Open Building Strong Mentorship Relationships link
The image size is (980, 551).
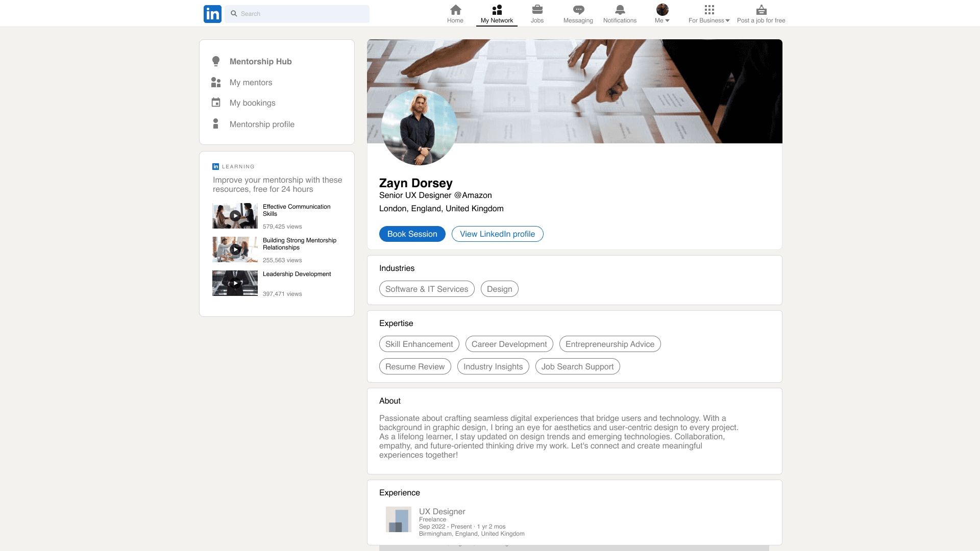coord(299,244)
